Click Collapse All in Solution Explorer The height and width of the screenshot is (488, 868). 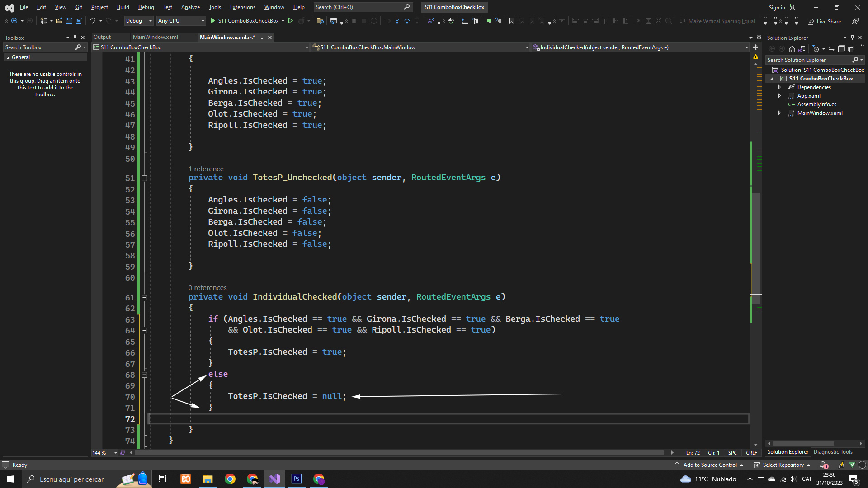click(841, 49)
